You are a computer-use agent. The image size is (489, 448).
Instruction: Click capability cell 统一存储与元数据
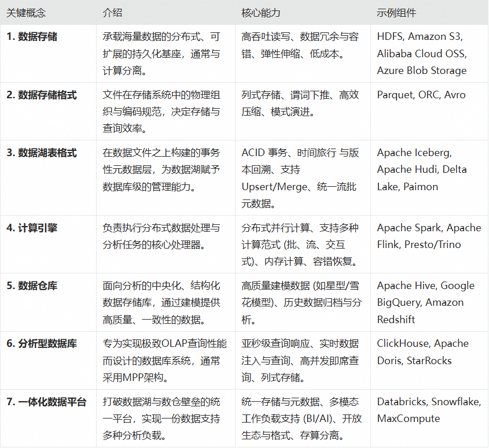pyautogui.click(x=302, y=419)
